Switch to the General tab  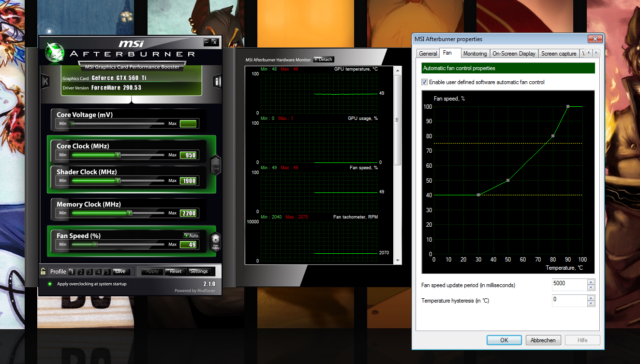coord(428,54)
